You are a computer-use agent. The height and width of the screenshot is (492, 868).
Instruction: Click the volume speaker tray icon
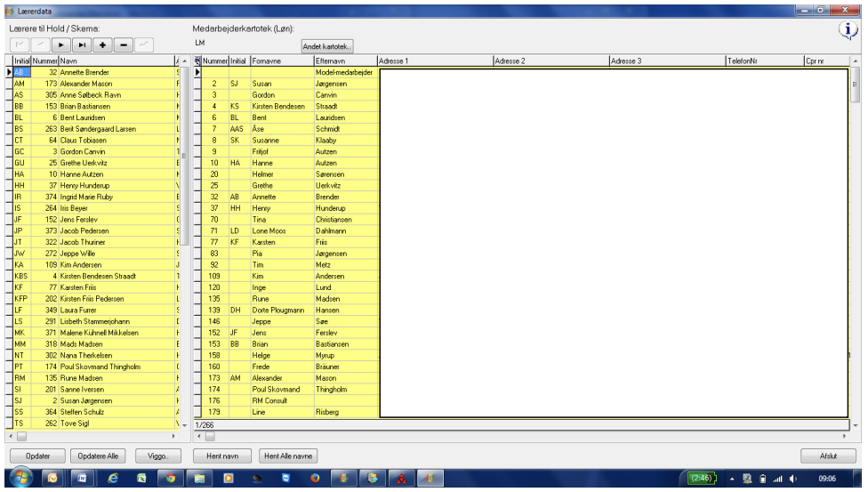click(792, 479)
